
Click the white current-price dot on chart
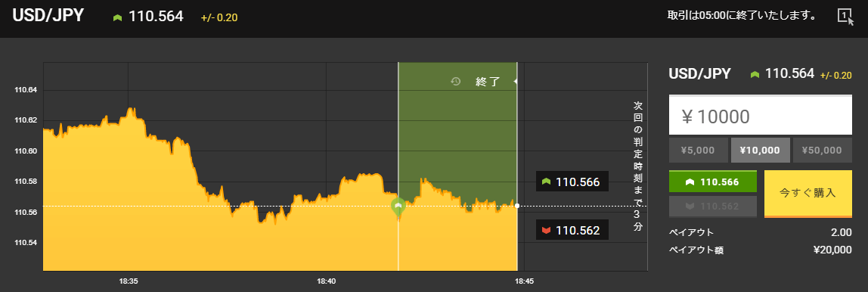coord(517,206)
